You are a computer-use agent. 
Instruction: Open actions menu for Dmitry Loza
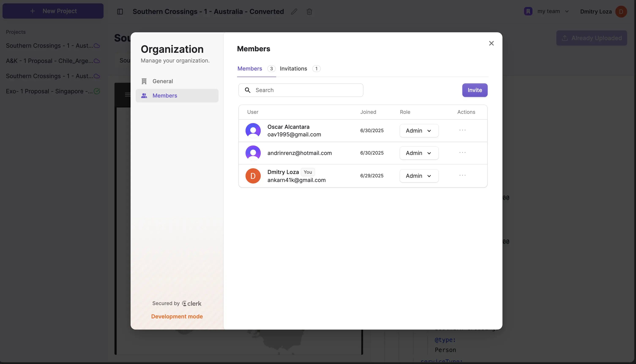pyautogui.click(x=462, y=175)
